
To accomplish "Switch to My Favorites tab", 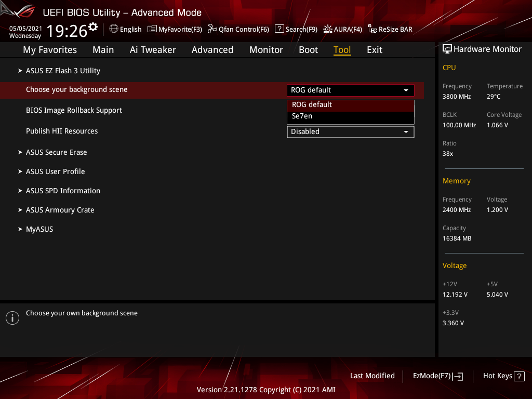I will pos(50,50).
